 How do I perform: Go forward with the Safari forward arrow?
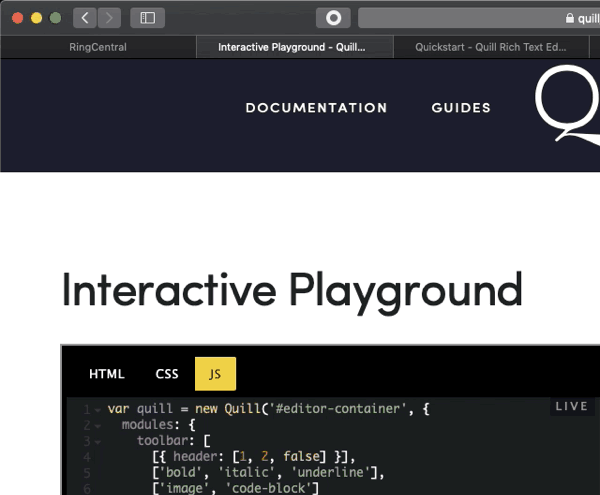click(x=109, y=18)
